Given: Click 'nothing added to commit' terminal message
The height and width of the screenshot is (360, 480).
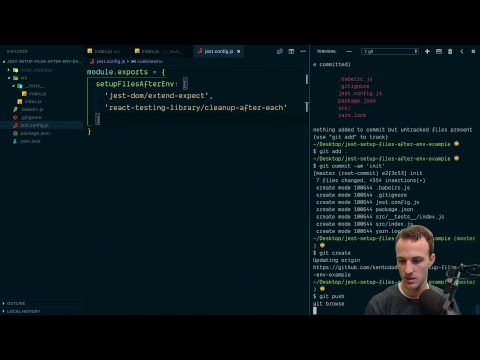Looking at the screenshot, I should pos(392,130).
